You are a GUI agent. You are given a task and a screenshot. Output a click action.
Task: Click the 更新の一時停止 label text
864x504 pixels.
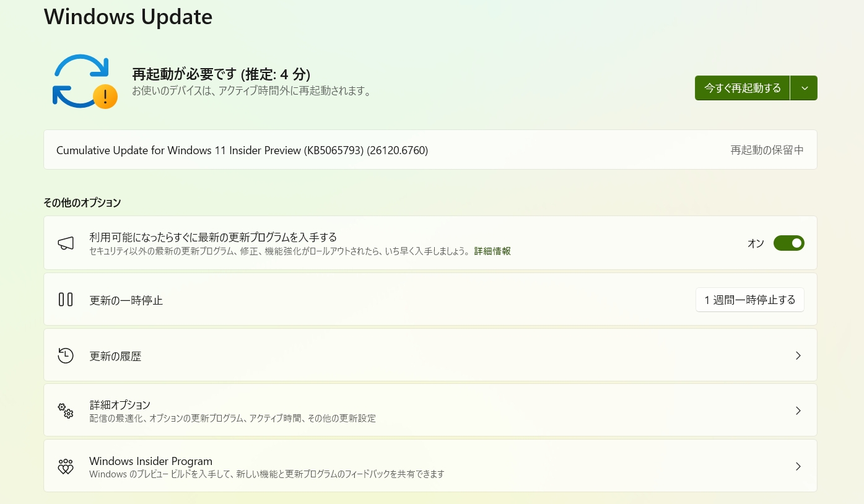coord(126,300)
